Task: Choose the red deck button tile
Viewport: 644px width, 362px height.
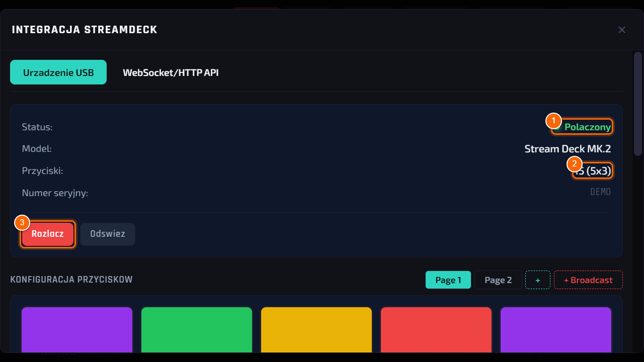Action: pos(436,329)
